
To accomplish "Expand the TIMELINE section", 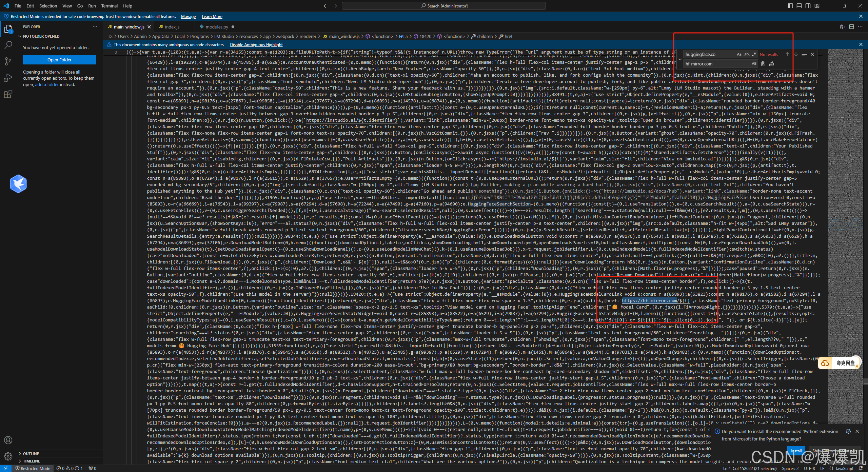I will pos(31,461).
